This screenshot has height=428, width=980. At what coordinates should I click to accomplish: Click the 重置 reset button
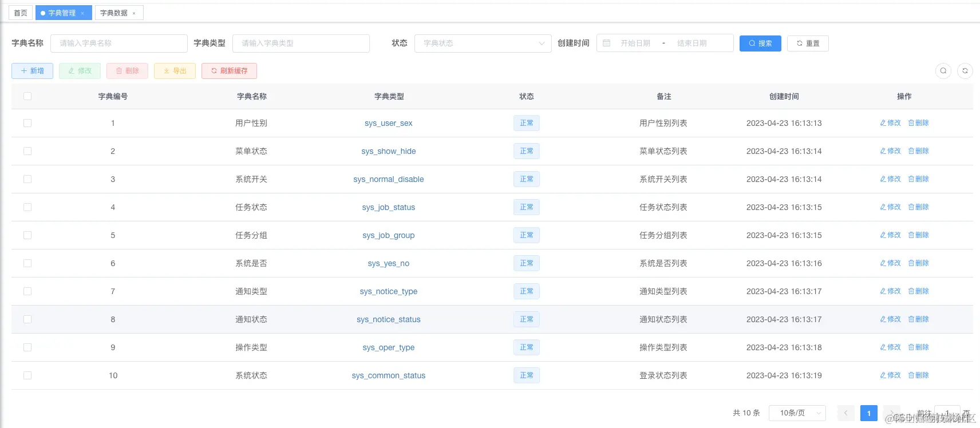pos(808,43)
